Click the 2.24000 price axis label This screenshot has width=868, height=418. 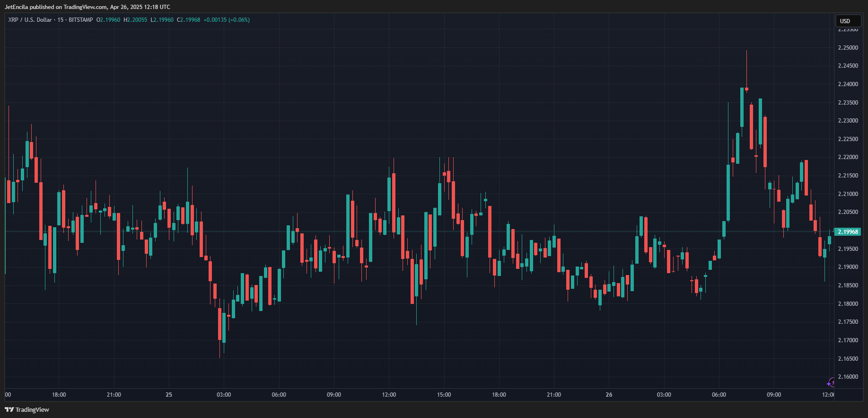[848, 84]
